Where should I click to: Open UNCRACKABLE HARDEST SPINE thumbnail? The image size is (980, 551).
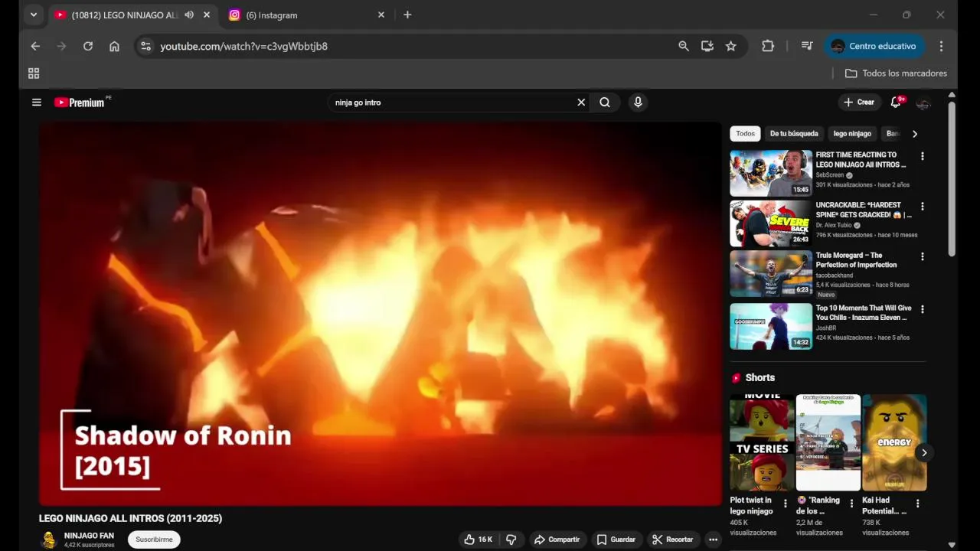point(771,223)
